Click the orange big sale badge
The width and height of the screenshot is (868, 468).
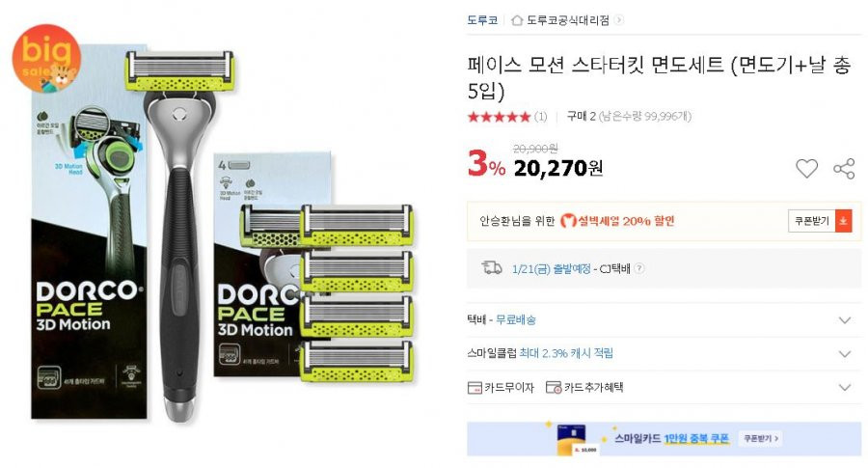pos(46,58)
